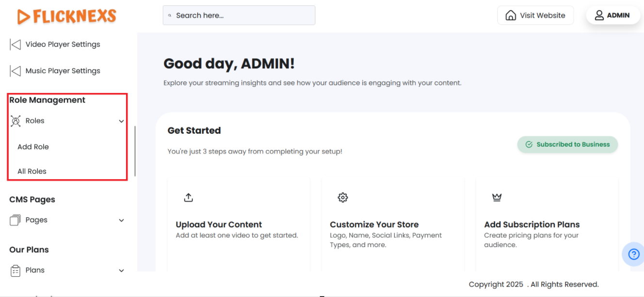Image resolution: width=644 pixels, height=297 pixels.
Task: Click the upload icon above Upload Your Content
Action: [x=188, y=198]
